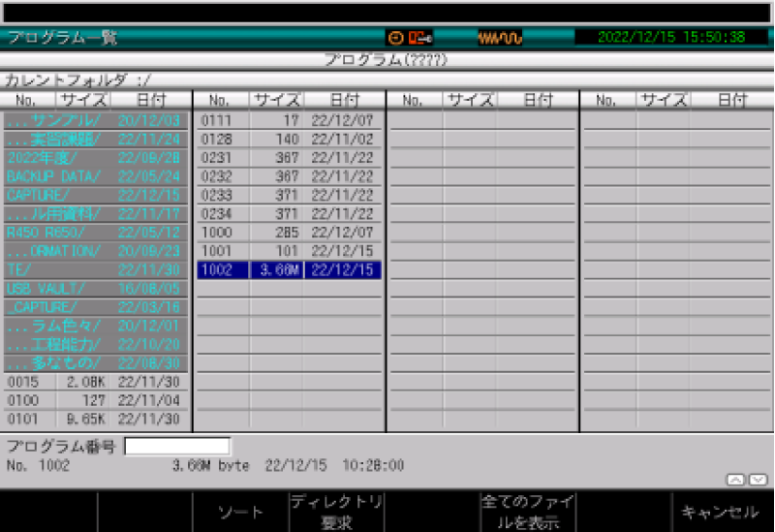
Task: Open the TE/ folder entry
Action: coord(95,269)
